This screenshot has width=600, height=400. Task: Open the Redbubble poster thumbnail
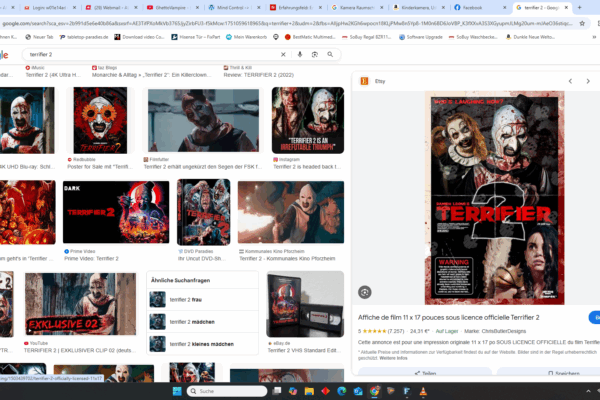tap(100, 120)
